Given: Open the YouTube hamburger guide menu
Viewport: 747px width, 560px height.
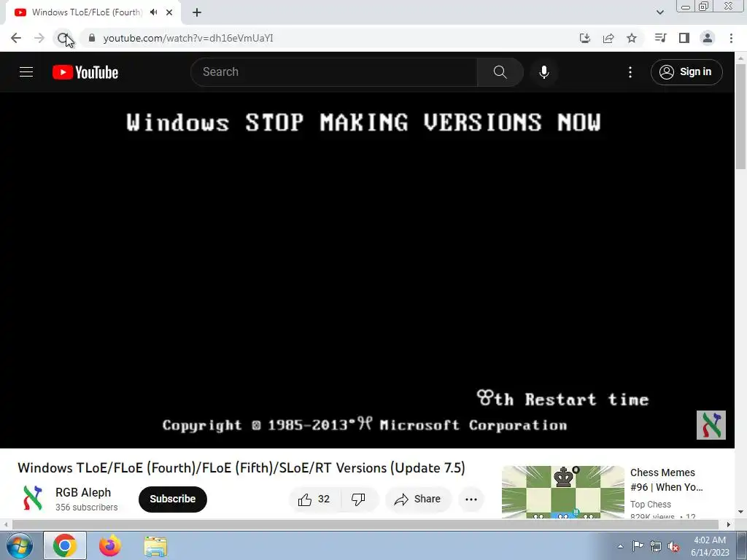Looking at the screenshot, I should click(x=26, y=72).
